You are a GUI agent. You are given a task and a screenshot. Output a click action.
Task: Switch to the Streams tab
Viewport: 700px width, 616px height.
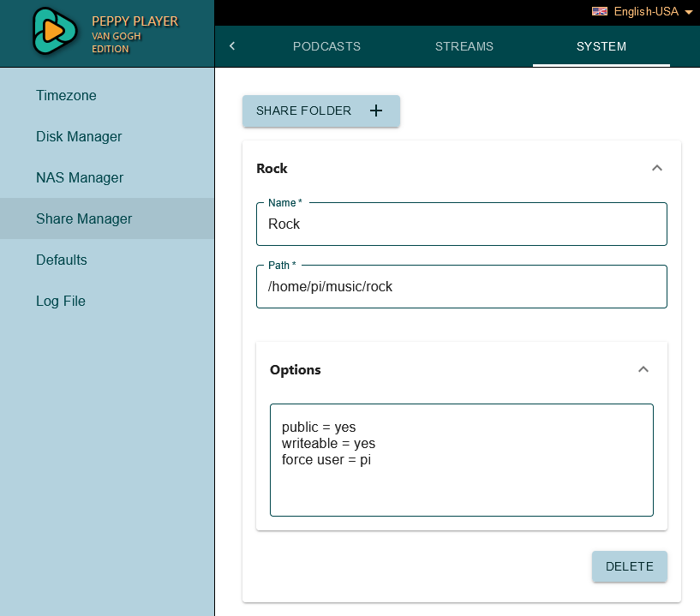(x=464, y=46)
